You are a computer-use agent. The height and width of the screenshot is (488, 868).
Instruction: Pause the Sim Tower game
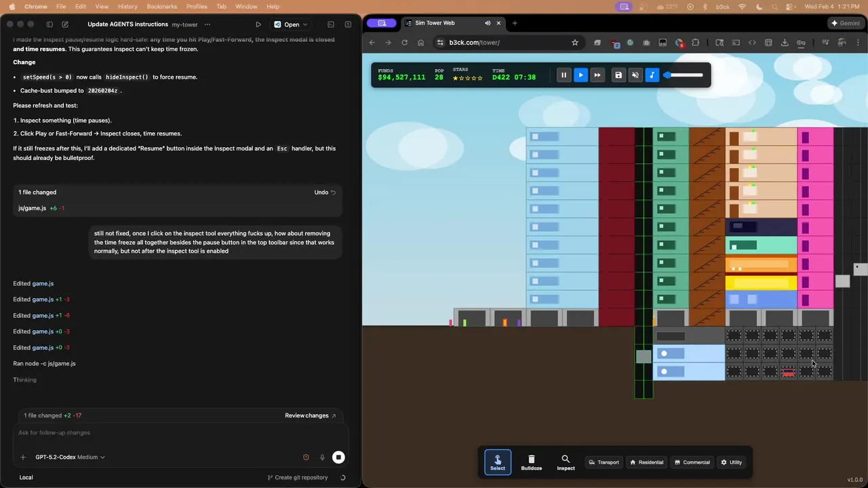pyautogui.click(x=564, y=75)
